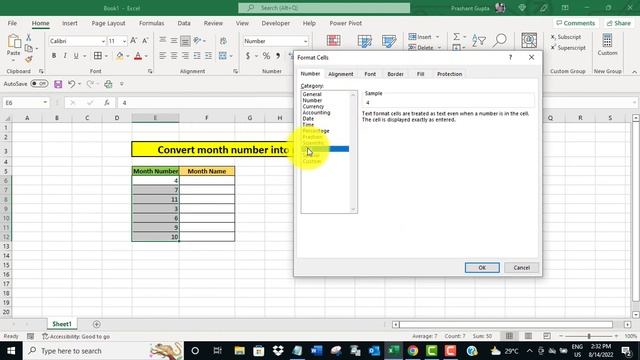Click Cancel in Format Cells dialog
Viewport: 640px width, 360px height.
click(x=521, y=267)
